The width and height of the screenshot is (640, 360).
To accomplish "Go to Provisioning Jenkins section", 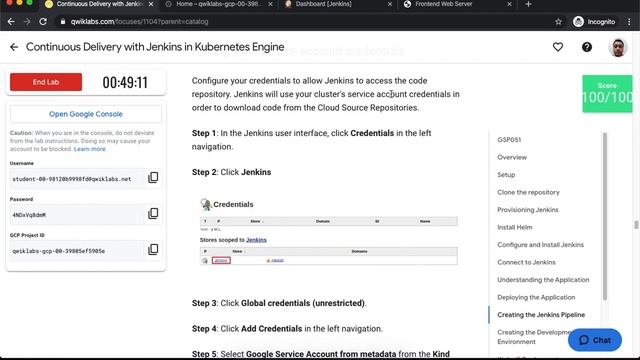I will (x=528, y=210).
